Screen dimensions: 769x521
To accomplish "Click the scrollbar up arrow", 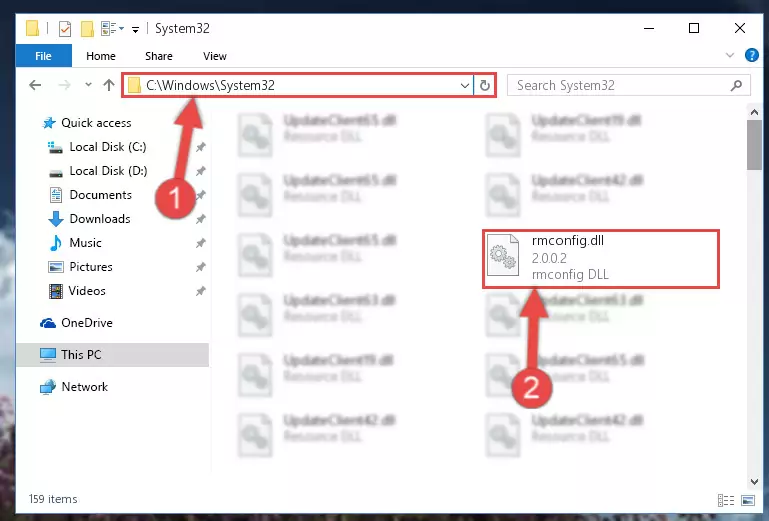I will click(754, 112).
